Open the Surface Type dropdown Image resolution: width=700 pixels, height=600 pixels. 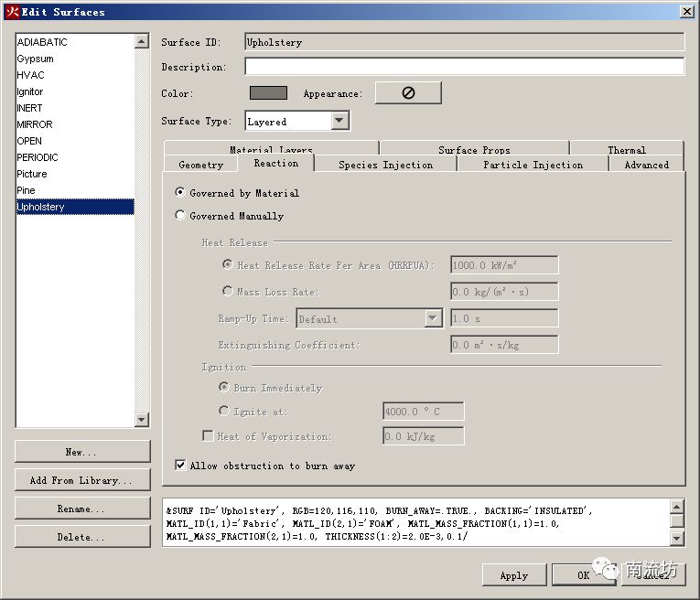tap(339, 121)
